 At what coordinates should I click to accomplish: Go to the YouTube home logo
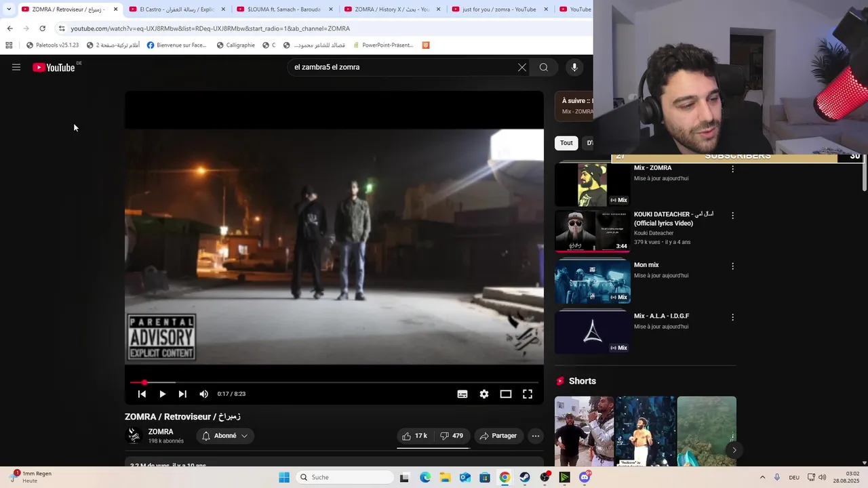54,67
